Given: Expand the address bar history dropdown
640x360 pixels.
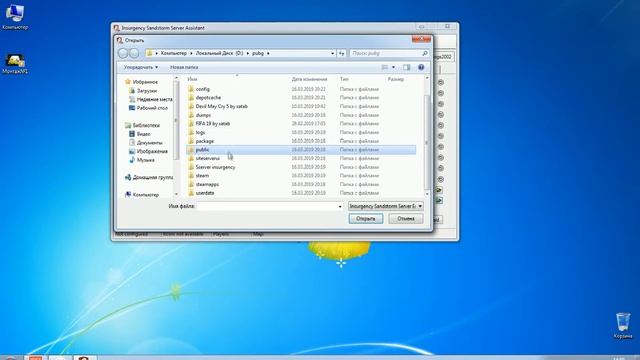Looking at the screenshot, I should (332, 53).
